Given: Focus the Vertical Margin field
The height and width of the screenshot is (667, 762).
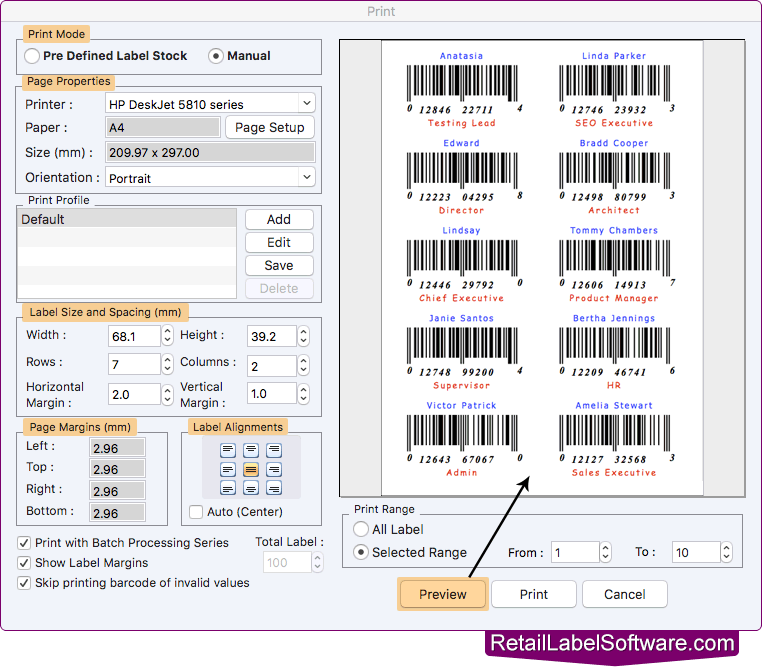Looking at the screenshot, I should 271,393.
